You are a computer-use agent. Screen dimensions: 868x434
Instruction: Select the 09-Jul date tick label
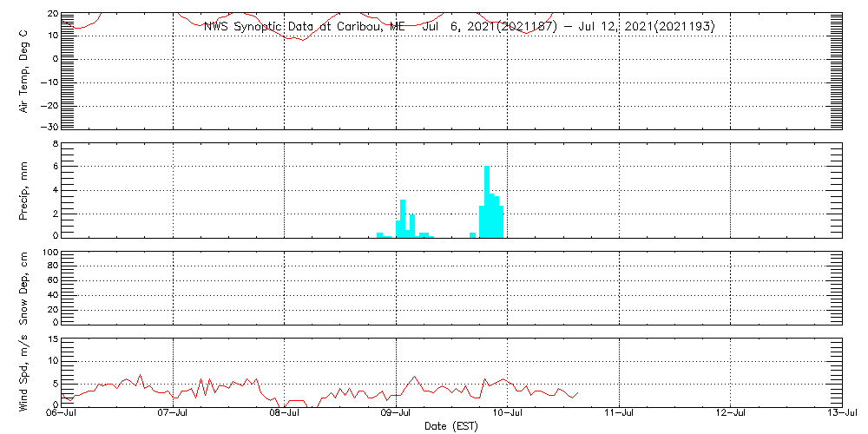click(397, 414)
